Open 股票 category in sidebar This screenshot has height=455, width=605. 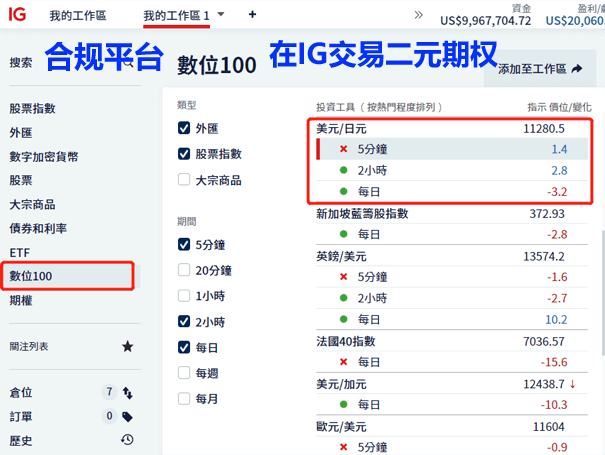click(21, 180)
